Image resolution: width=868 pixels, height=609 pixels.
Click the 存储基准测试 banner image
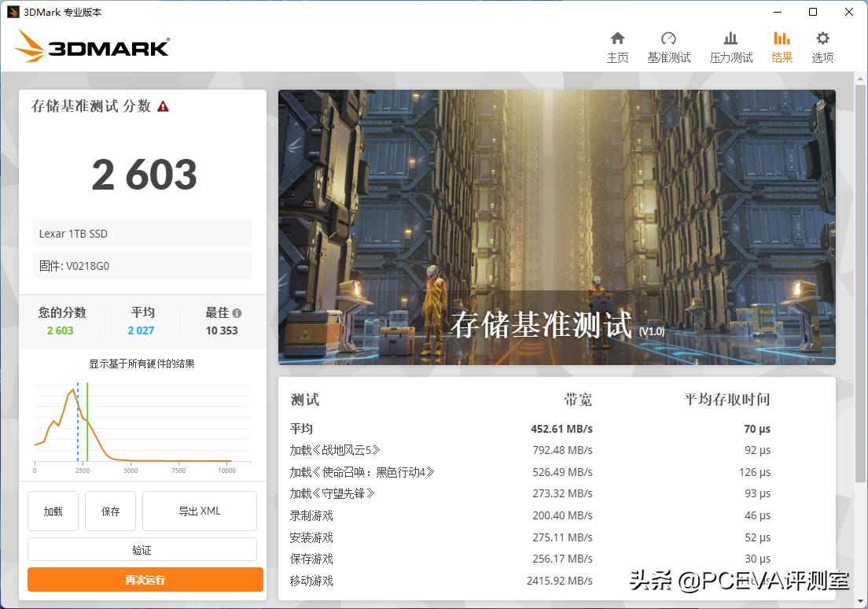click(x=557, y=227)
